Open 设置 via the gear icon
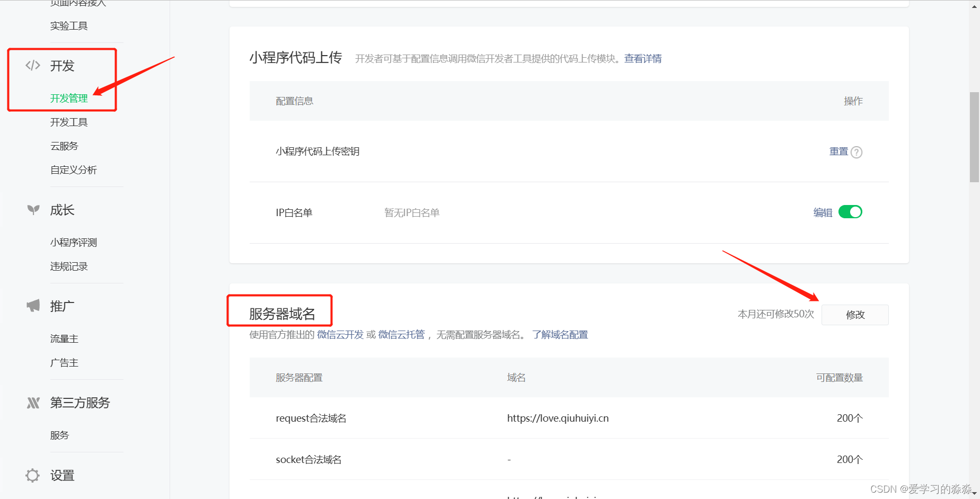 point(32,475)
